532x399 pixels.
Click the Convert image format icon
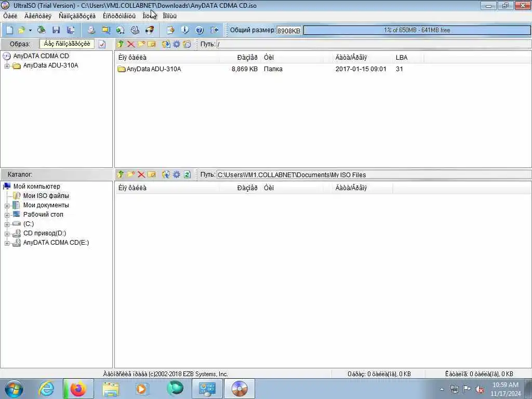pyautogui.click(x=121, y=30)
